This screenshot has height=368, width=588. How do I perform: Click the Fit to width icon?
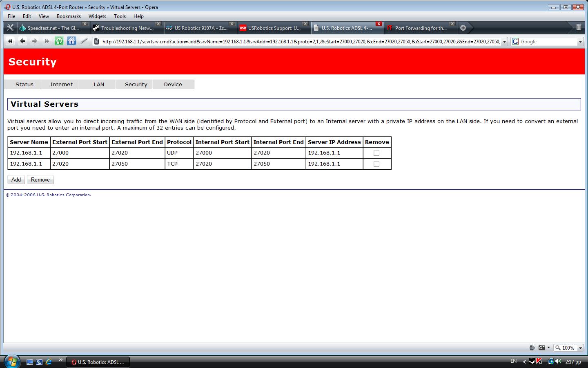531,348
